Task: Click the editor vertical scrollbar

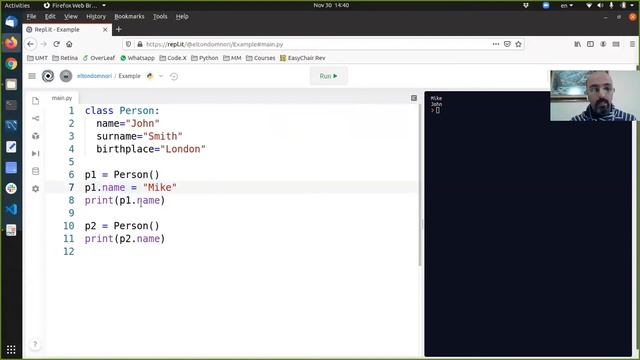Action: coord(419,185)
